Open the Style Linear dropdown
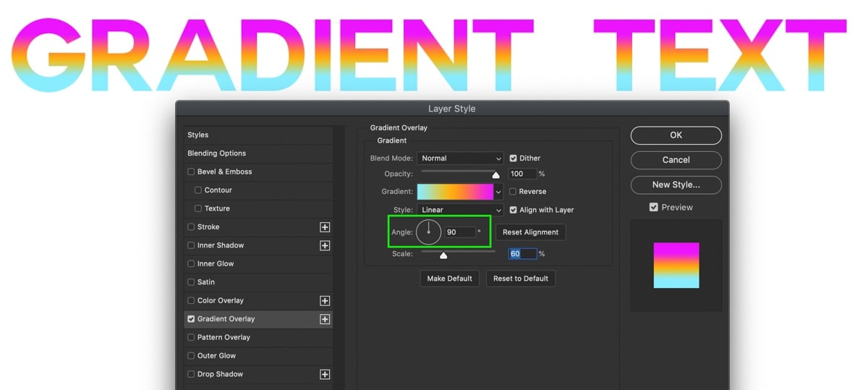 [x=460, y=210]
